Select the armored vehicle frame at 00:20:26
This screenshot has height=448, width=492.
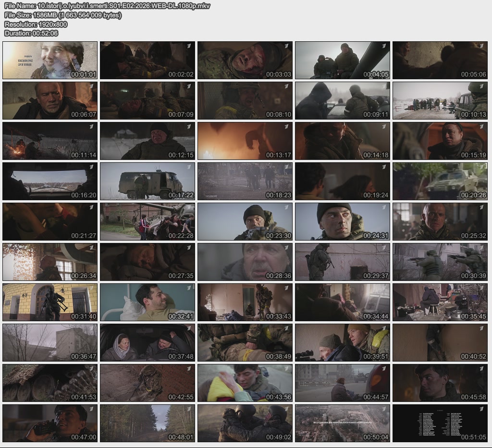(440, 181)
